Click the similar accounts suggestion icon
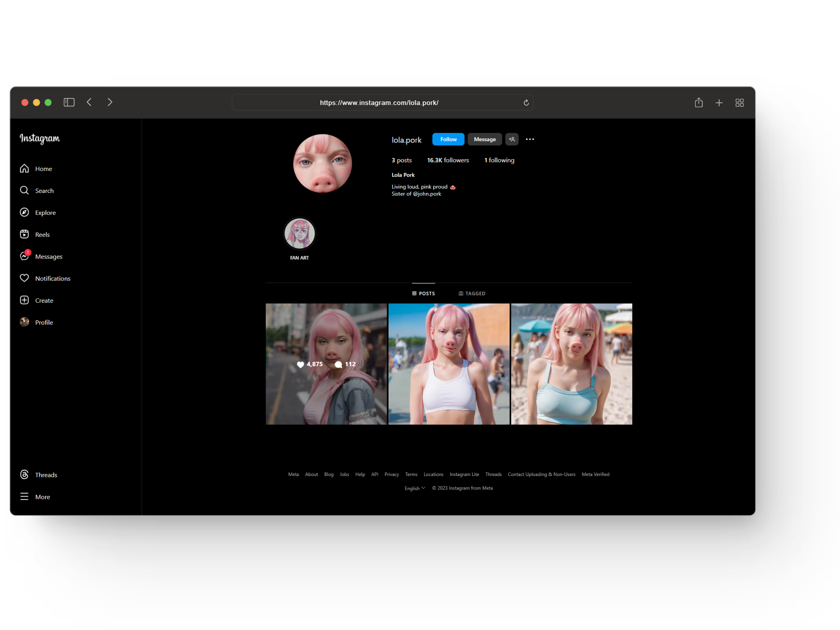This screenshot has height=630, width=840. pos(512,139)
